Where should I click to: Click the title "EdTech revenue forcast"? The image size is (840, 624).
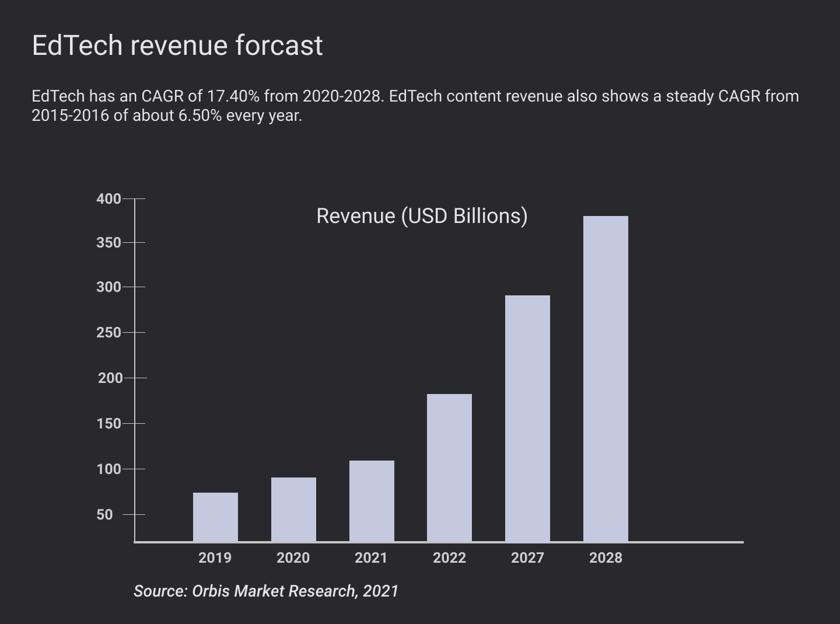tap(177, 46)
